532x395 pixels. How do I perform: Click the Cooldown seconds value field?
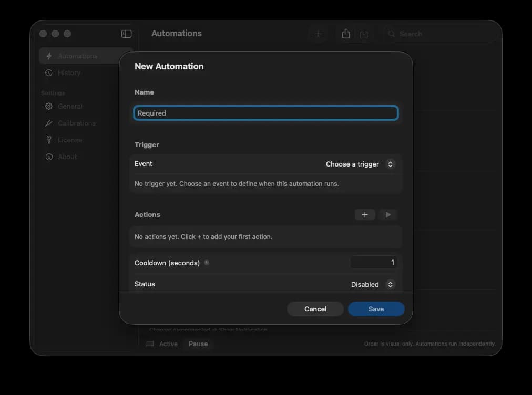pos(374,263)
